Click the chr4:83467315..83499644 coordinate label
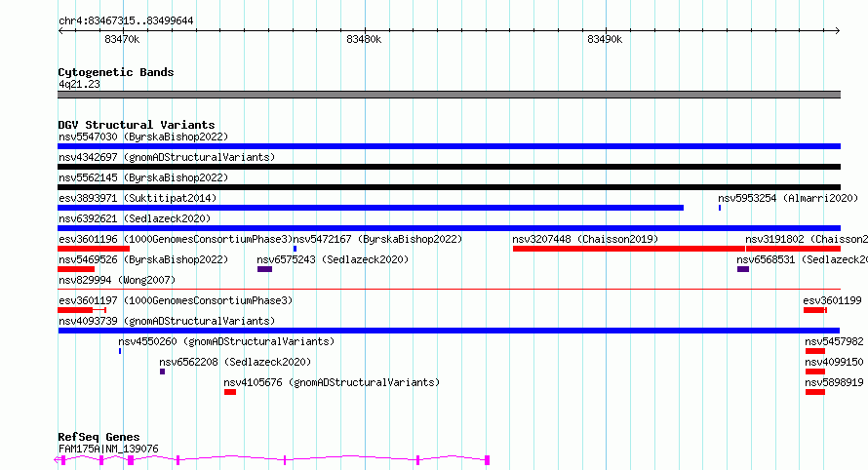 (x=126, y=20)
